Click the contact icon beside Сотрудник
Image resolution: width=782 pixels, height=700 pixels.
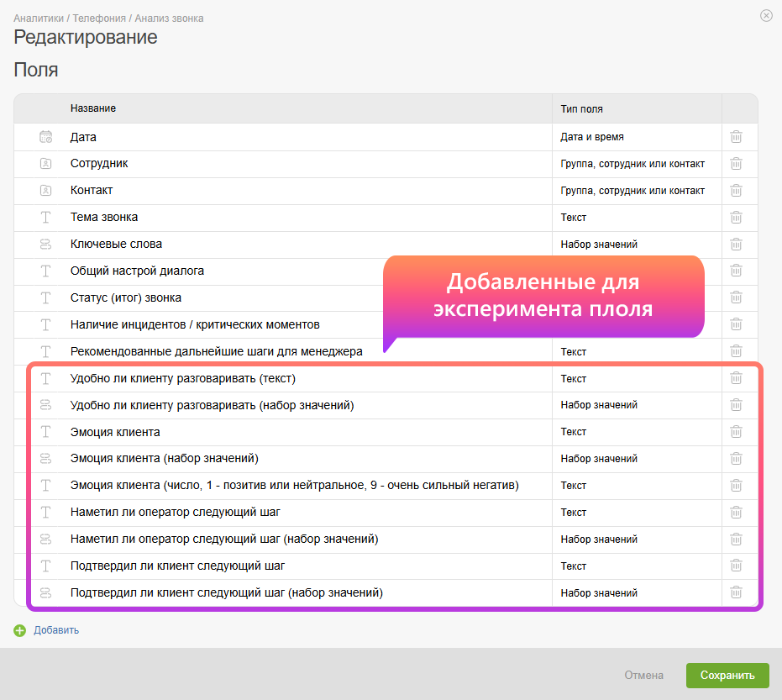click(x=46, y=164)
